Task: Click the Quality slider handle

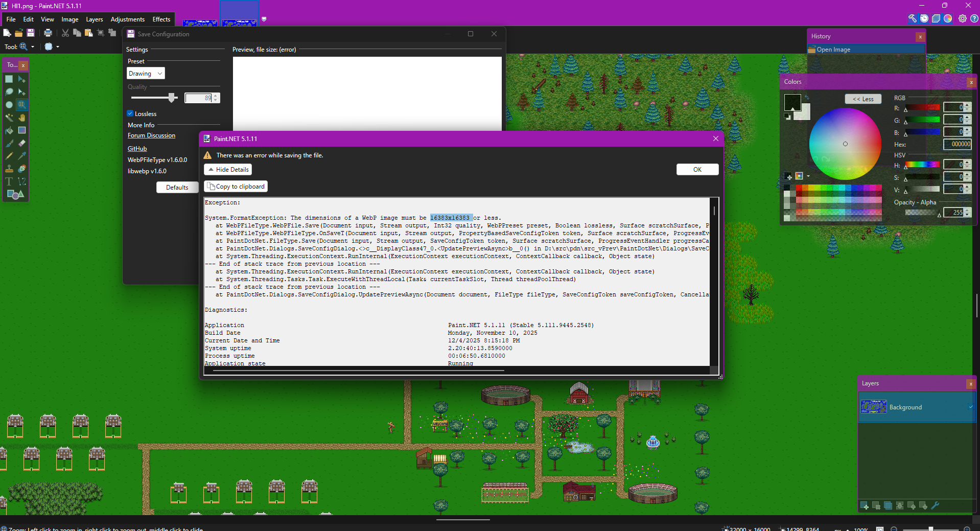Action: click(x=173, y=98)
